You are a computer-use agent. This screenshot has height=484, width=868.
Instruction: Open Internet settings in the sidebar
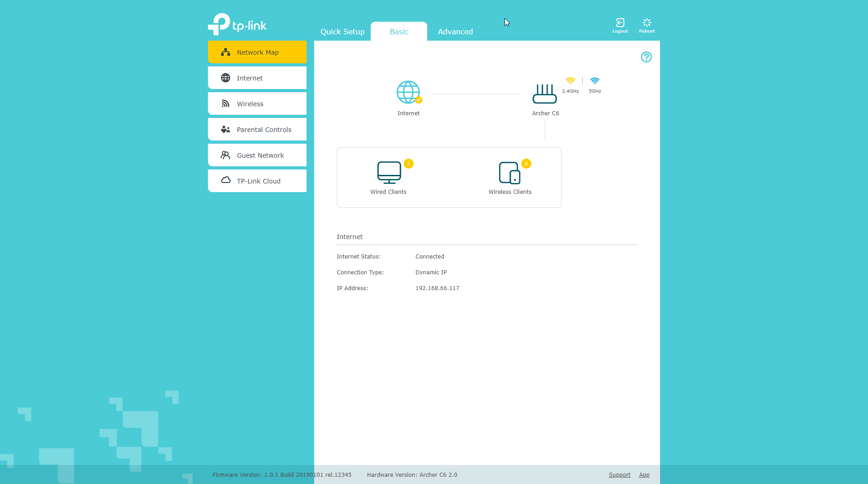(x=257, y=78)
